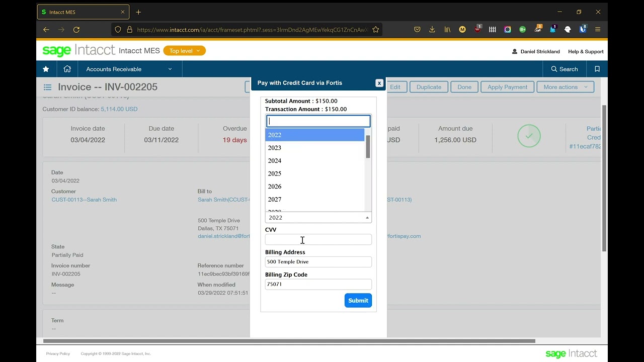Click the Edit invoice button

396,87
